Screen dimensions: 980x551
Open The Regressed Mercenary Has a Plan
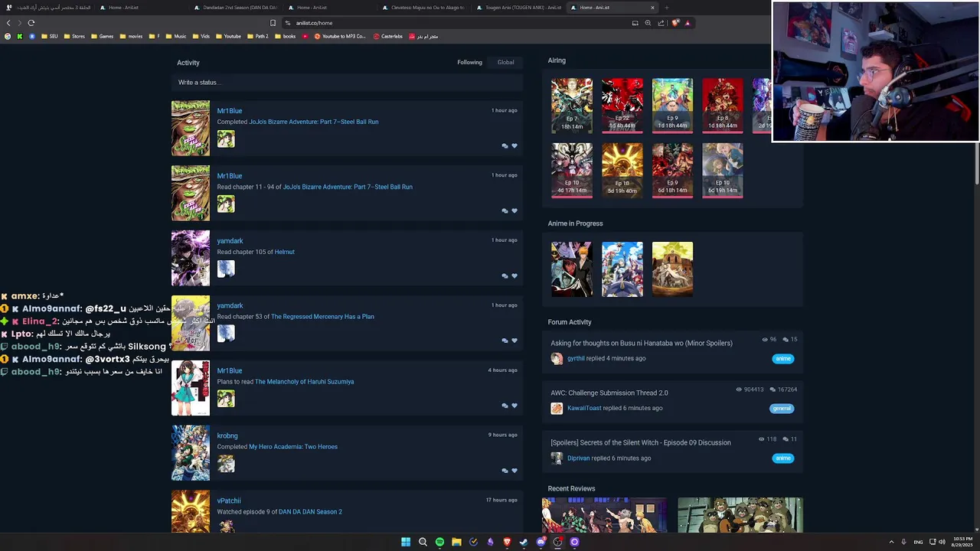322,317
